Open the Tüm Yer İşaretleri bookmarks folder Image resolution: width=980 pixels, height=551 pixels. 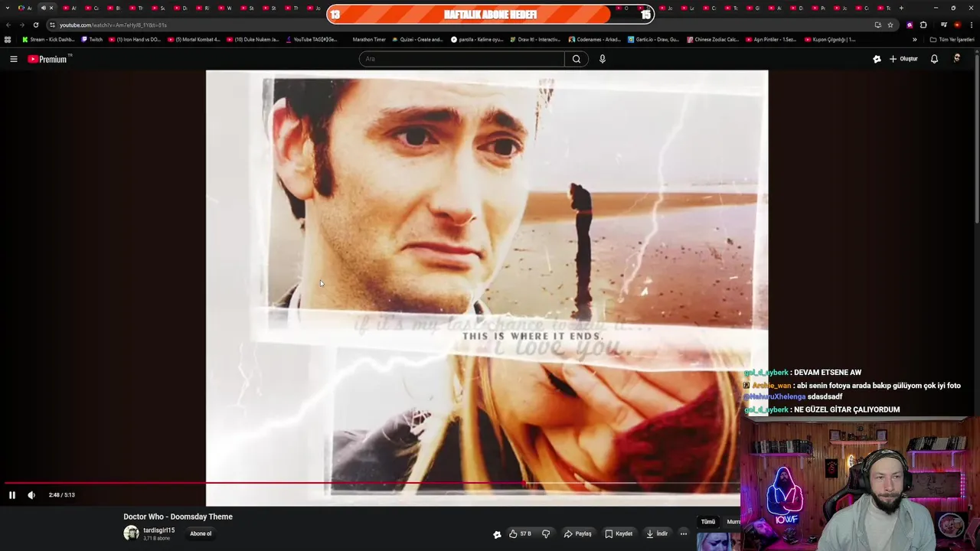tap(952, 40)
